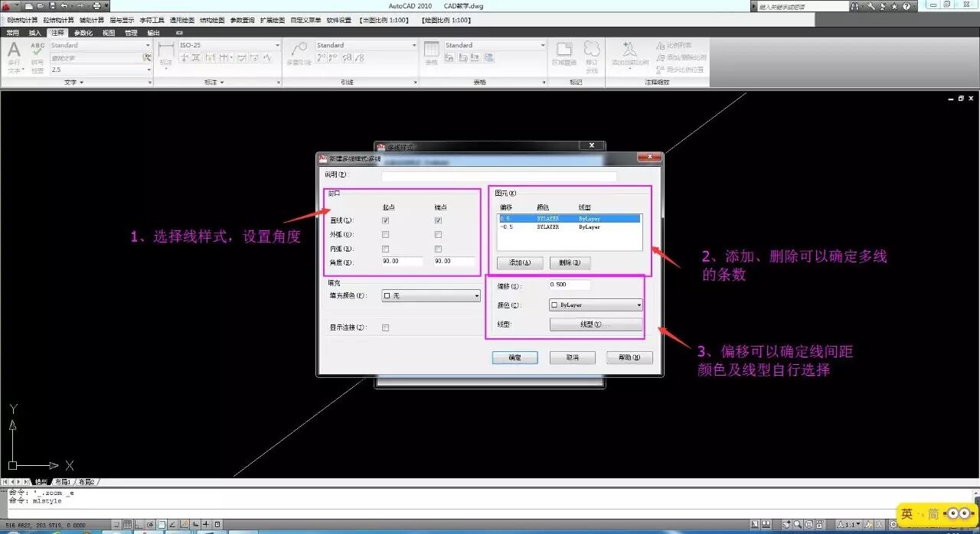Click the find text icon beside text search field
The height and width of the screenshot is (534, 980).
click(148, 57)
